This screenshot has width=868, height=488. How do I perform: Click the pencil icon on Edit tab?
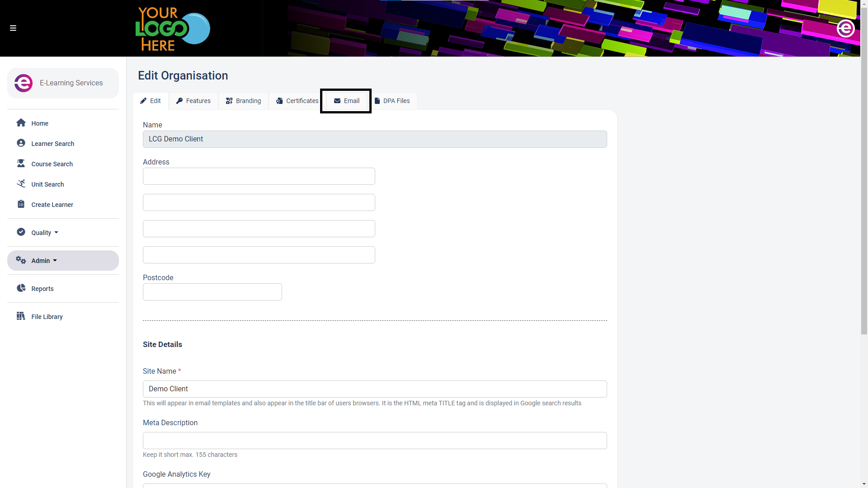[x=143, y=101]
